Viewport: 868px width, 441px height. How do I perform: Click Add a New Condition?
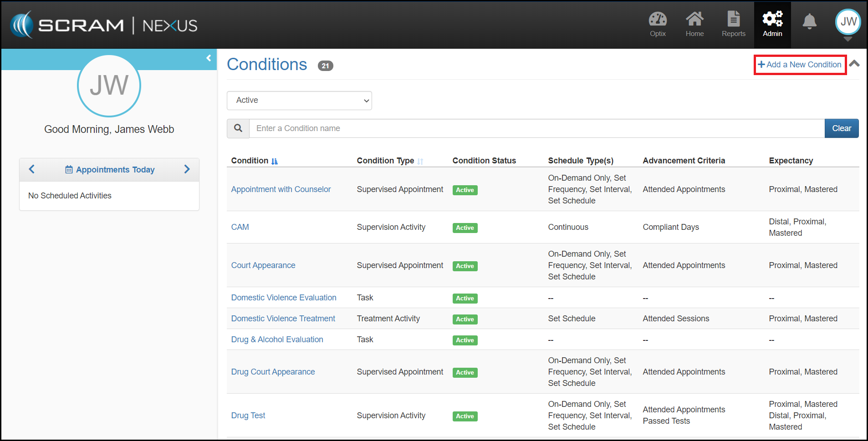pos(800,65)
